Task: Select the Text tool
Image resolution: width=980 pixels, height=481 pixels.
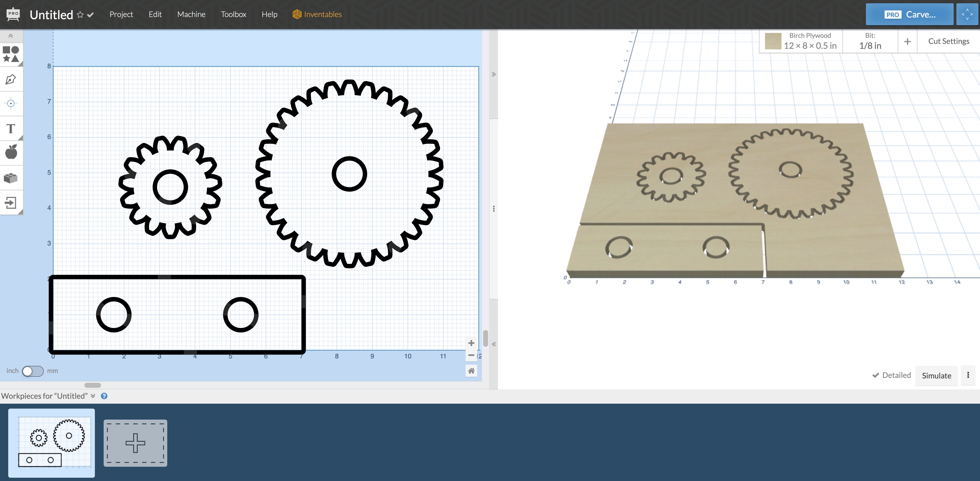Action: [x=11, y=129]
